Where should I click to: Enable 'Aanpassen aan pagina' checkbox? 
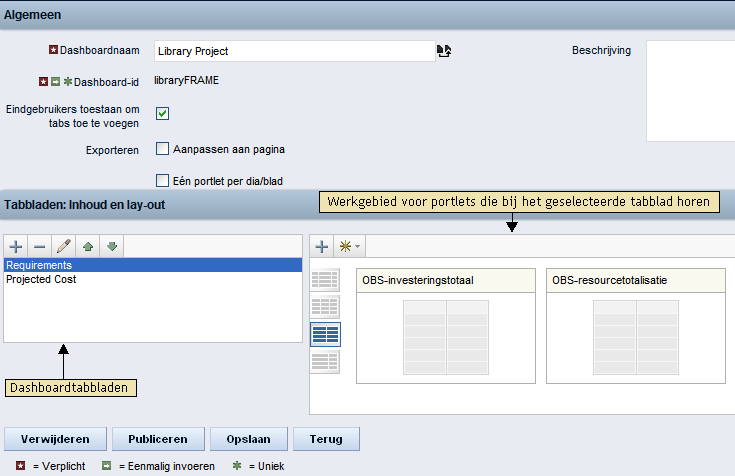162,149
